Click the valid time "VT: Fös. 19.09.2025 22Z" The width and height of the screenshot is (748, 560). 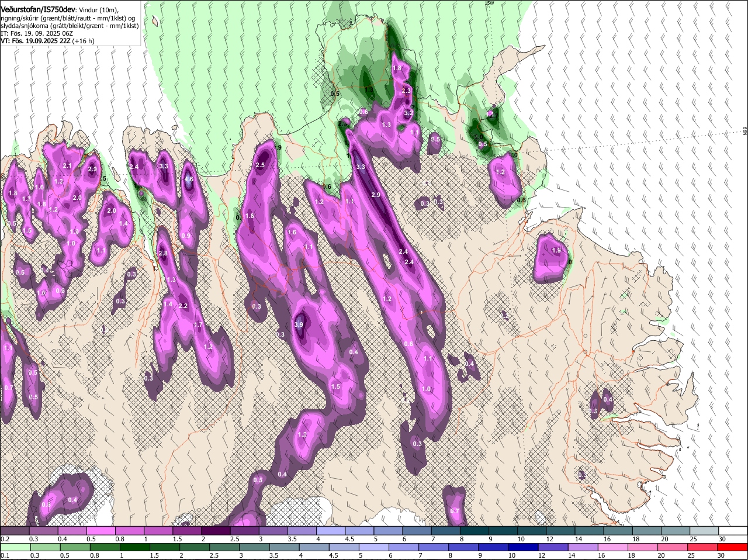[x=35, y=41]
